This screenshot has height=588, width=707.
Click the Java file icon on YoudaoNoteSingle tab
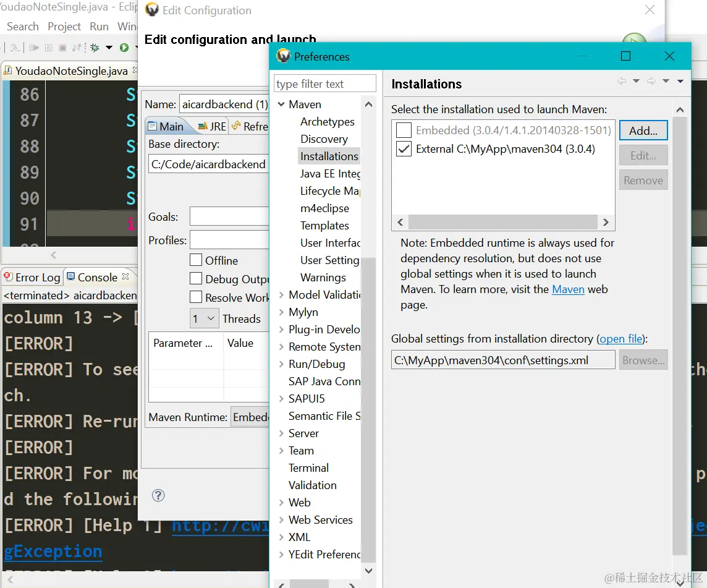point(7,70)
